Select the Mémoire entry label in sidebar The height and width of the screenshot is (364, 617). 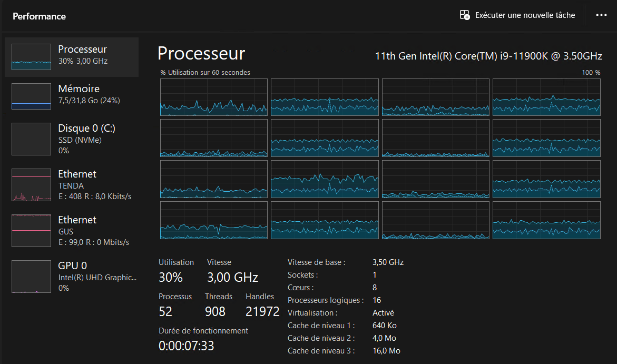79,89
